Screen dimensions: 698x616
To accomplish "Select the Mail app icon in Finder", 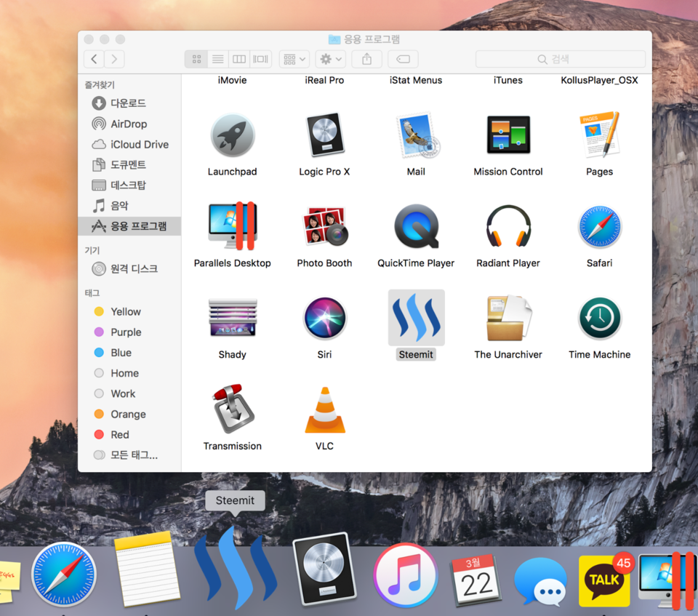I will click(x=417, y=135).
